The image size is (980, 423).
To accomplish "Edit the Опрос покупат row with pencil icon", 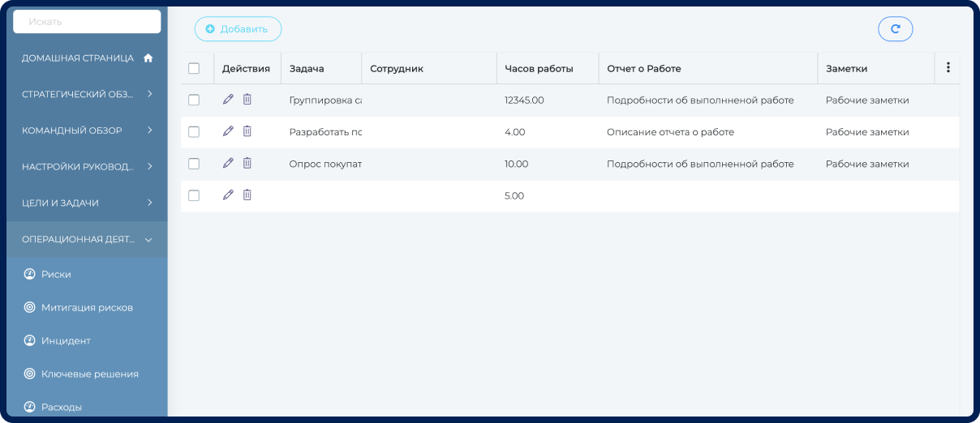I will (x=228, y=163).
